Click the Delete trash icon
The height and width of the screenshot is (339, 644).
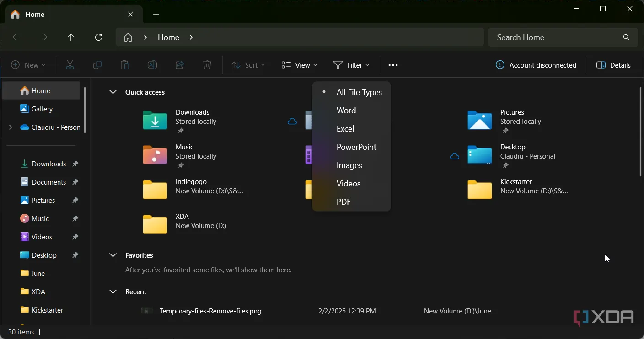point(207,65)
